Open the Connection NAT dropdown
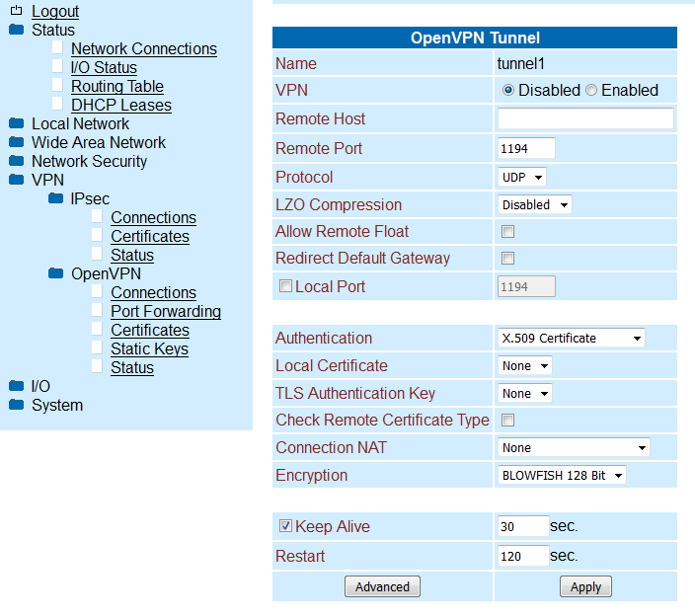This screenshot has width=695, height=616. (x=574, y=447)
